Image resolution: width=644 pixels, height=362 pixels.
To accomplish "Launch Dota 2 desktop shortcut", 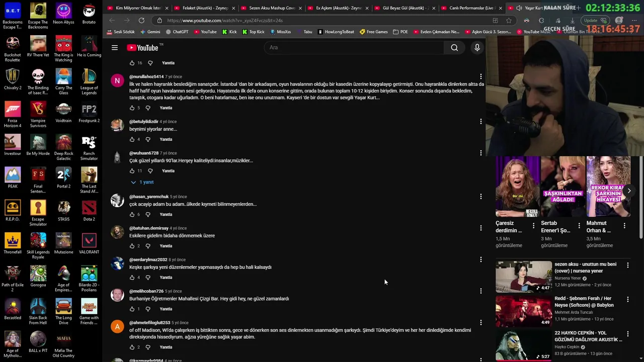I will (x=89, y=211).
